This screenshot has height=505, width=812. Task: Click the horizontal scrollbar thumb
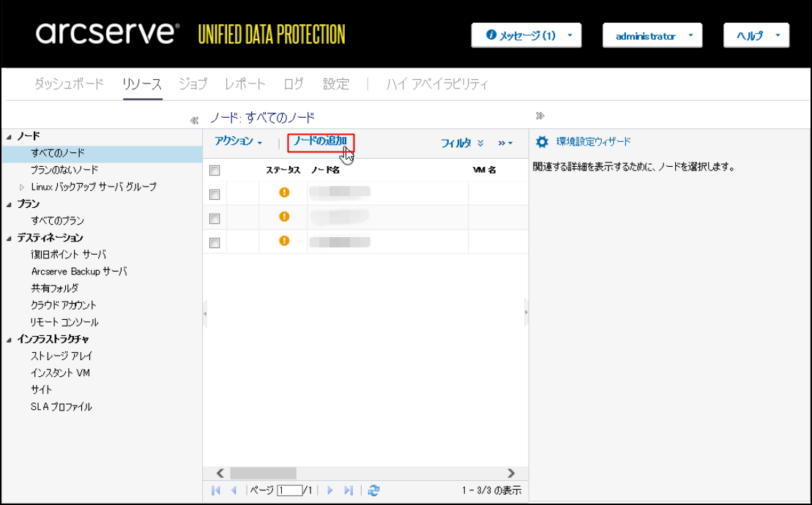263,474
